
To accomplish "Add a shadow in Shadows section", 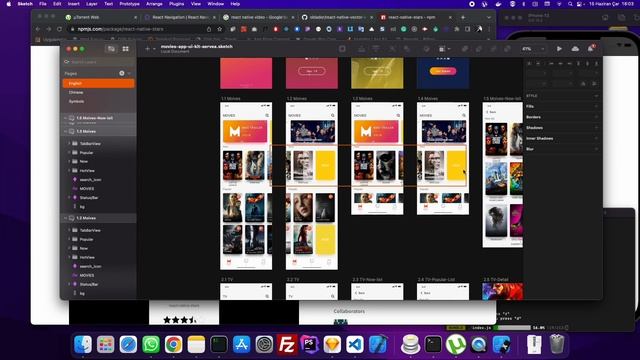I will coord(596,128).
